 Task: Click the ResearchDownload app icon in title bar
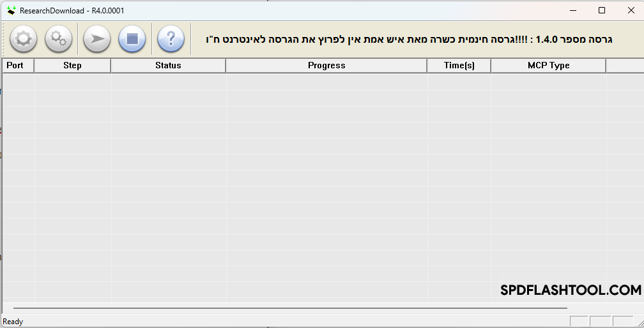(11, 10)
